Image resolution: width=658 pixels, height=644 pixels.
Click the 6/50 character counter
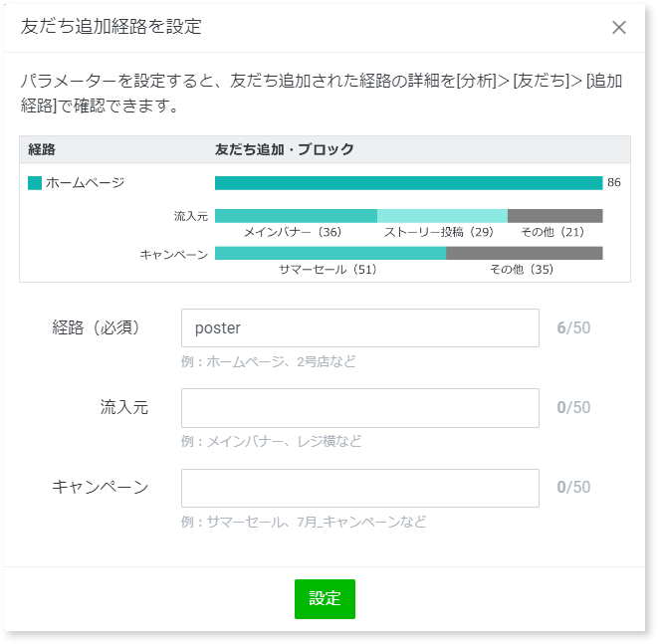click(573, 327)
